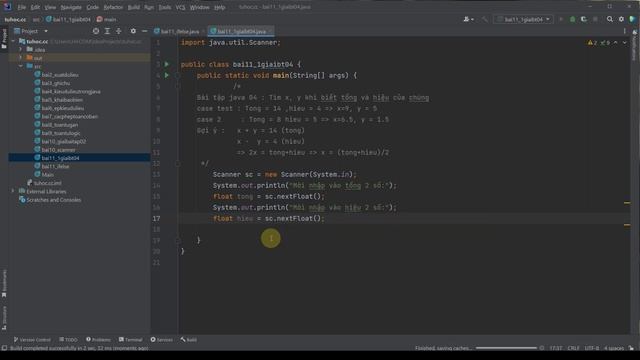Open Project panel gear options
The height and width of the screenshot is (360, 640).
[133, 31]
